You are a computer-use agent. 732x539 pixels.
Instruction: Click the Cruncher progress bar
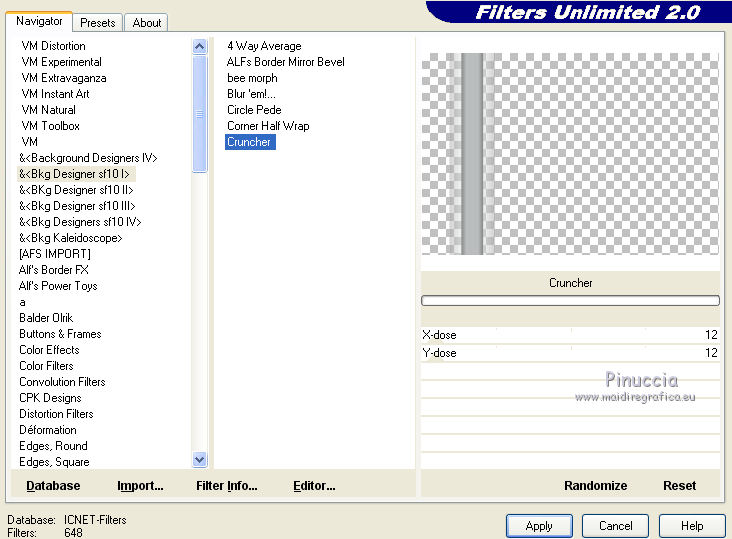[570, 301]
